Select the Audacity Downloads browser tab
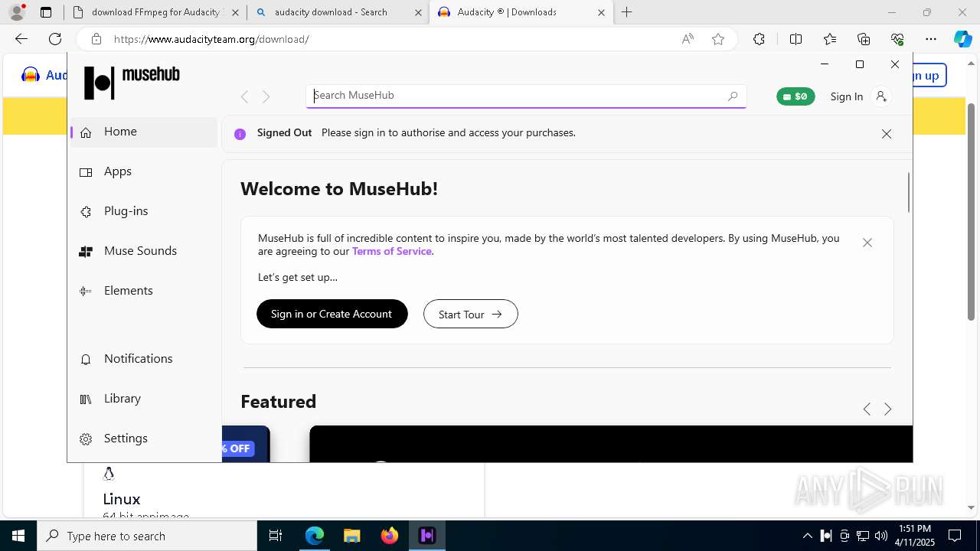The width and height of the screenshot is (980, 551). point(521,12)
